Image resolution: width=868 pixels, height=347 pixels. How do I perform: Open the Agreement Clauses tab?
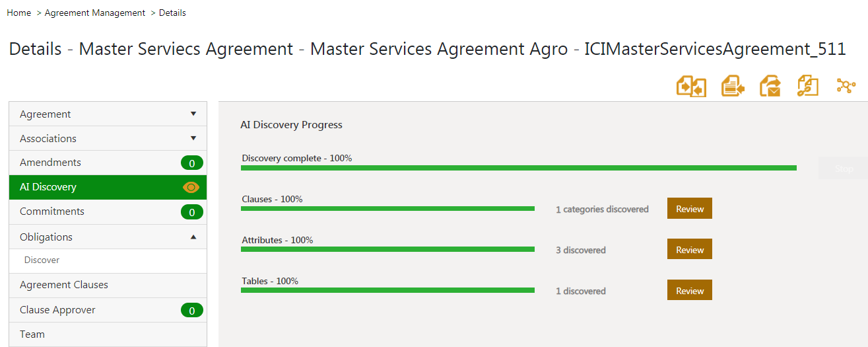[64, 285]
